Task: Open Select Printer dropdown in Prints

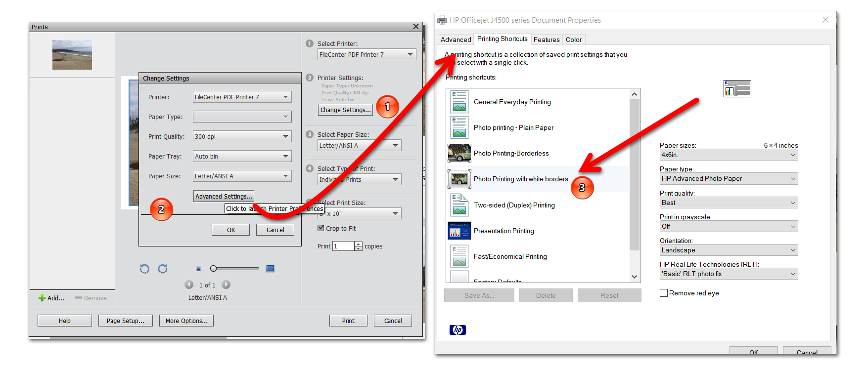Action: click(366, 54)
